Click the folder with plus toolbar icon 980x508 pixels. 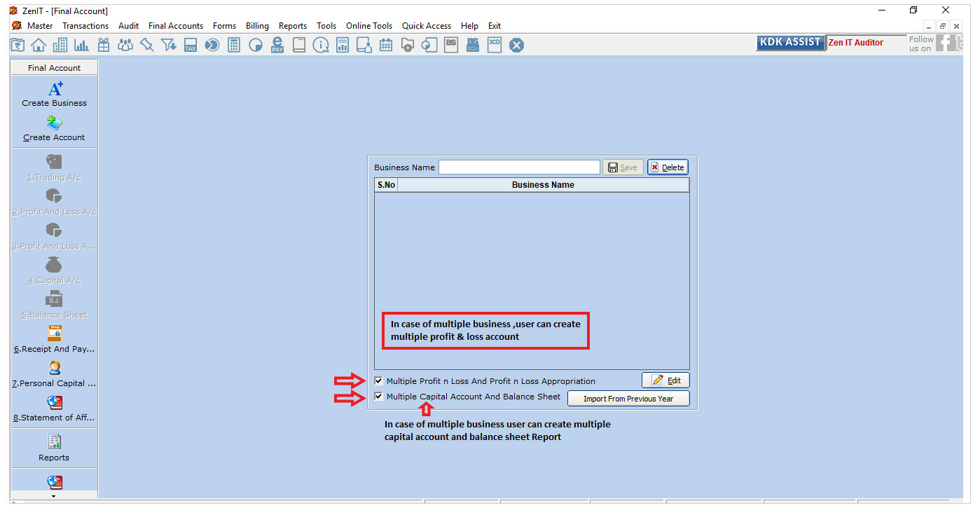coord(408,45)
